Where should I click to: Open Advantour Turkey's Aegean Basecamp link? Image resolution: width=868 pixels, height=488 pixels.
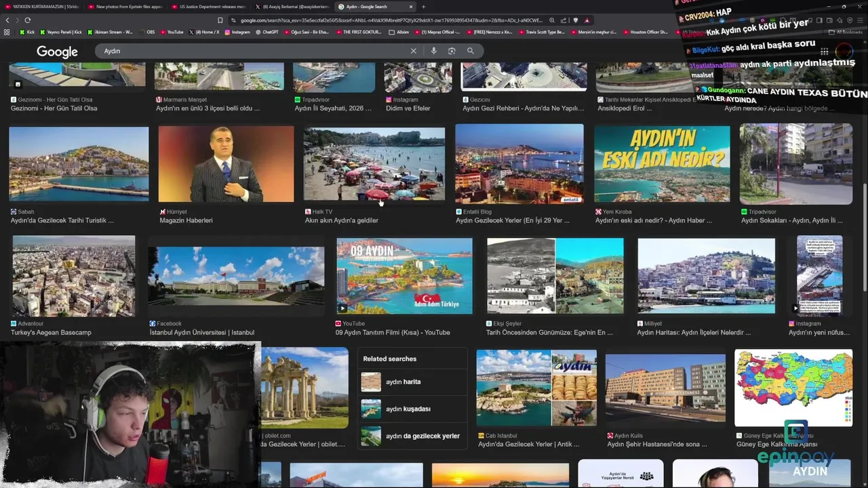(x=51, y=332)
